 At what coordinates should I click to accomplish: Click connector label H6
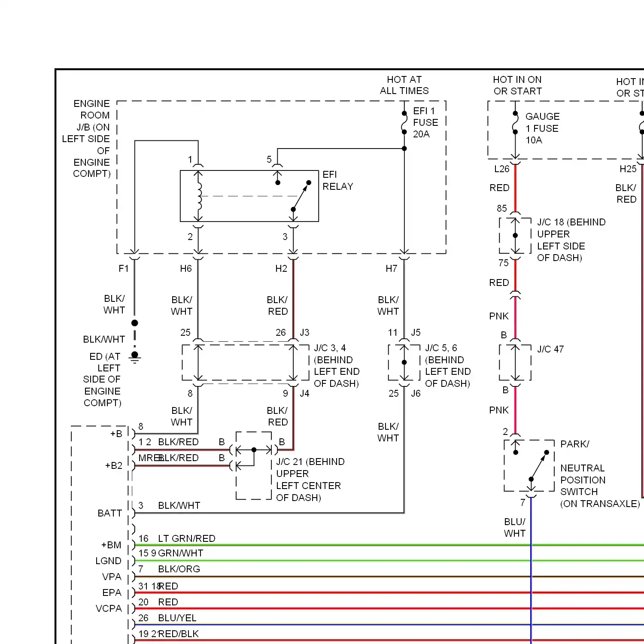(186, 268)
